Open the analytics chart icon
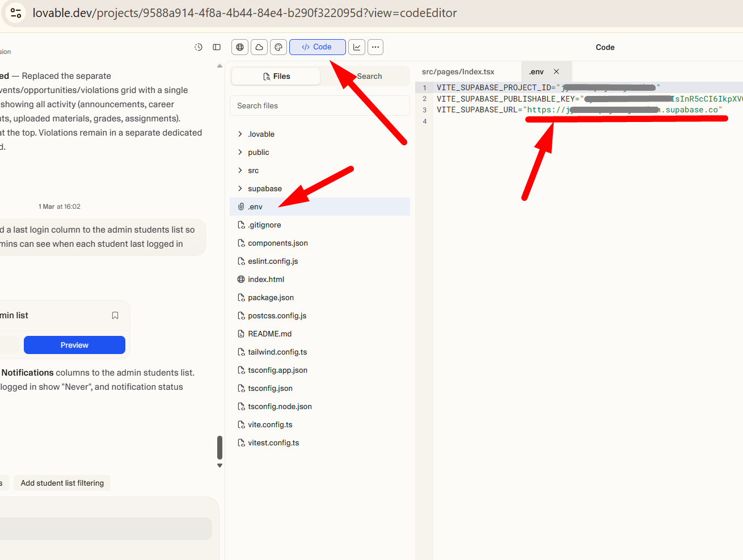Image resolution: width=743 pixels, height=560 pixels. pyautogui.click(x=356, y=47)
